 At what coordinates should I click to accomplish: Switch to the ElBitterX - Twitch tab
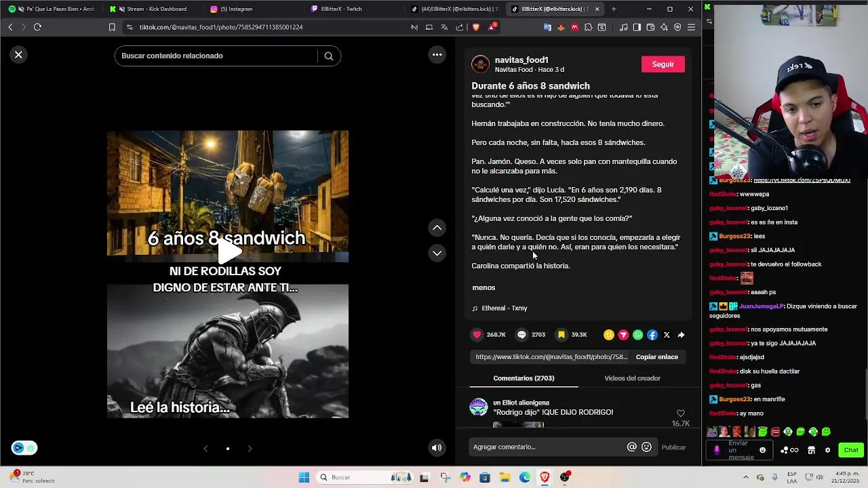353,9
